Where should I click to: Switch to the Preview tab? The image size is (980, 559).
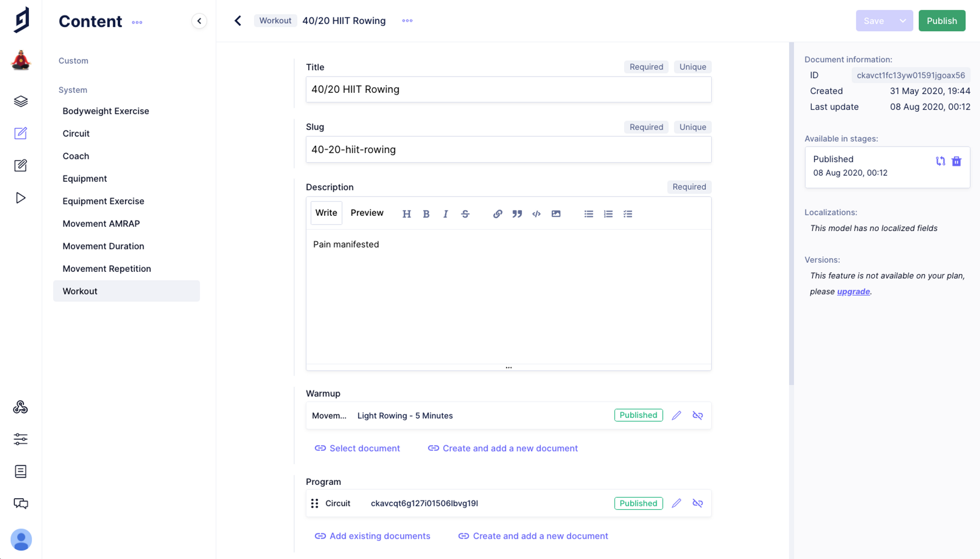[367, 213]
